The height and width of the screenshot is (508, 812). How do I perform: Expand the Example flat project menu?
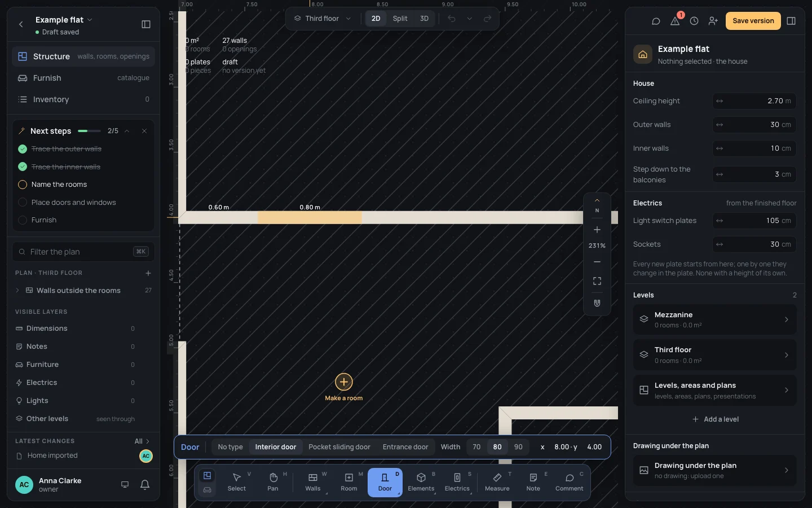point(64,20)
